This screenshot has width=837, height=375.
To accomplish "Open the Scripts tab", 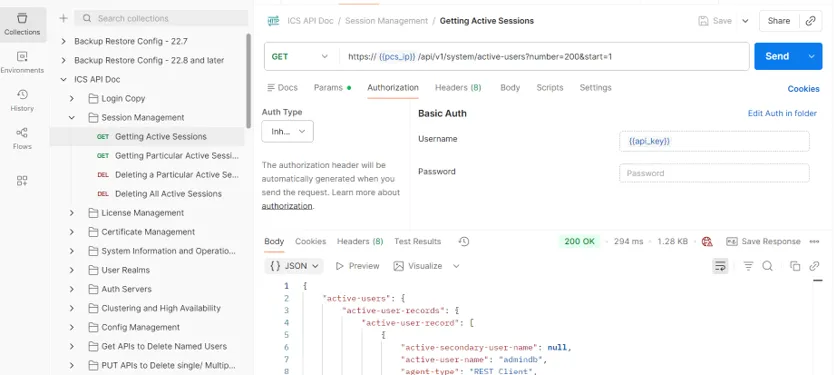I will point(550,87).
